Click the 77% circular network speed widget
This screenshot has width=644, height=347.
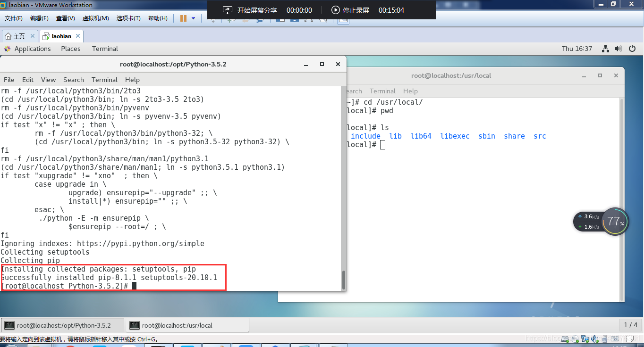(x=615, y=220)
